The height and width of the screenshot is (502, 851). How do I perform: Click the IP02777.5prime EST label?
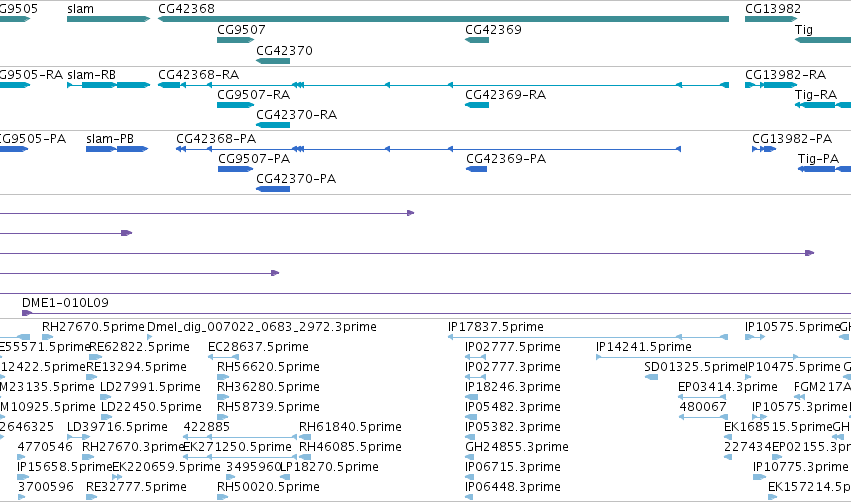click(x=513, y=347)
